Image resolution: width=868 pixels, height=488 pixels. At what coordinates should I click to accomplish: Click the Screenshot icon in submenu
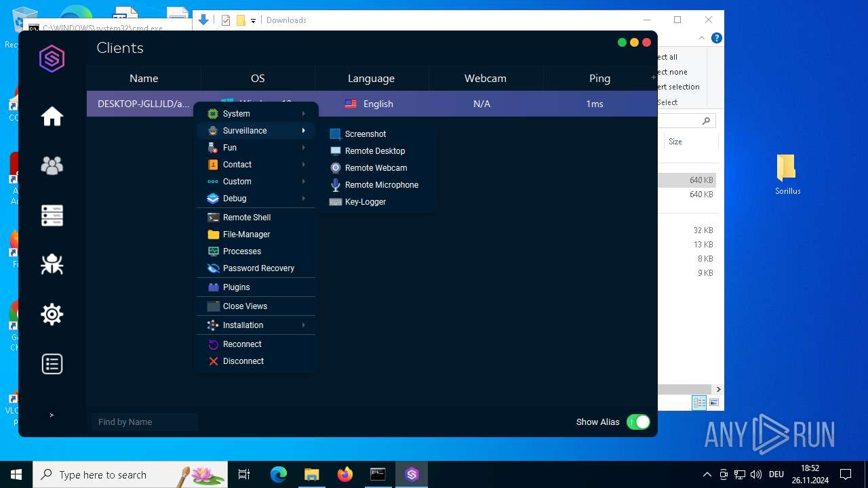(335, 134)
